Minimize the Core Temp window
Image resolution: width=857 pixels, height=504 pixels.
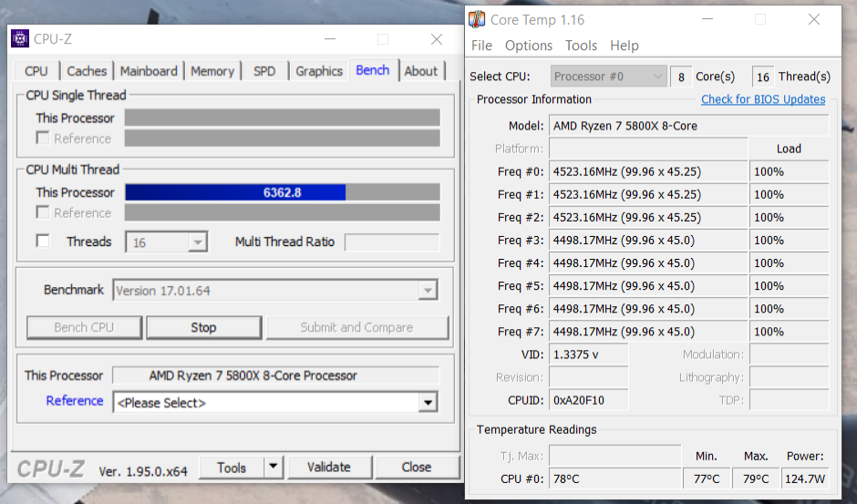[707, 20]
